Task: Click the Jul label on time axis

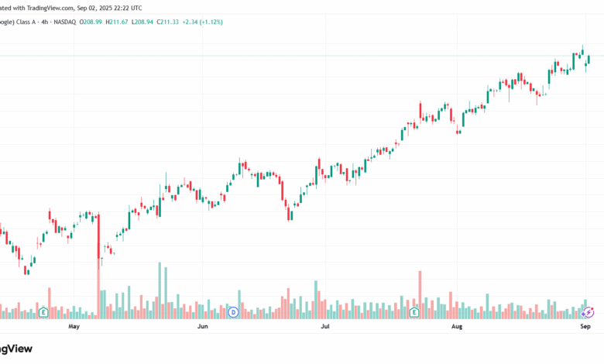Action: (x=325, y=328)
